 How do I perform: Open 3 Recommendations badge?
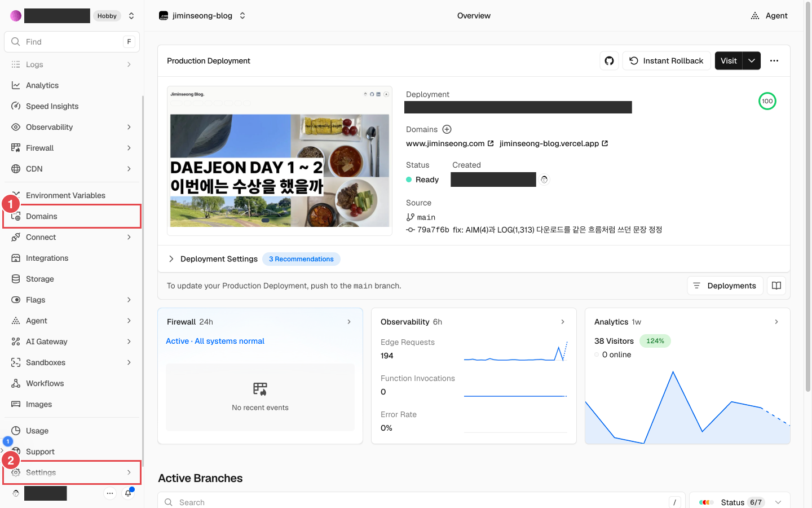pyautogui.click(x=301, y=259)
